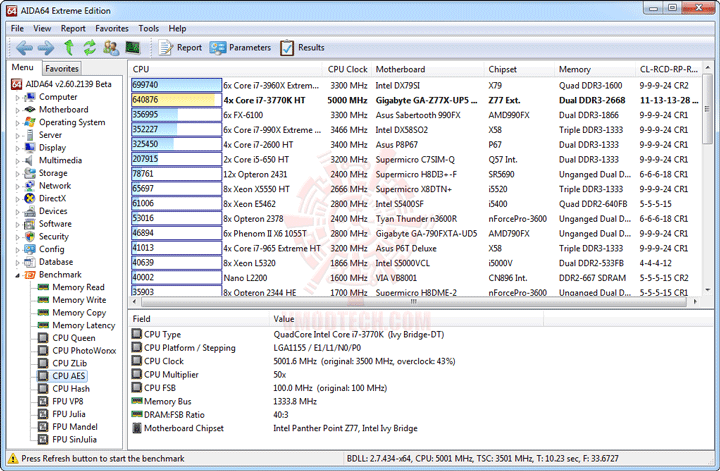Select the CPU Queen benchmark icon
Image resolution: width=720 pixels, height=471 pixels.
tap(43, 338)
